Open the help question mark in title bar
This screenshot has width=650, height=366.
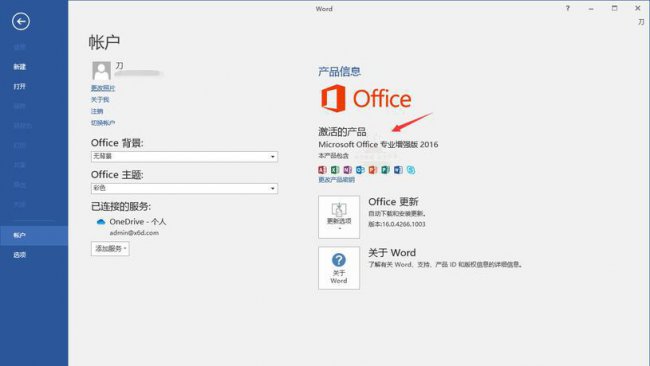coord(568,8)
